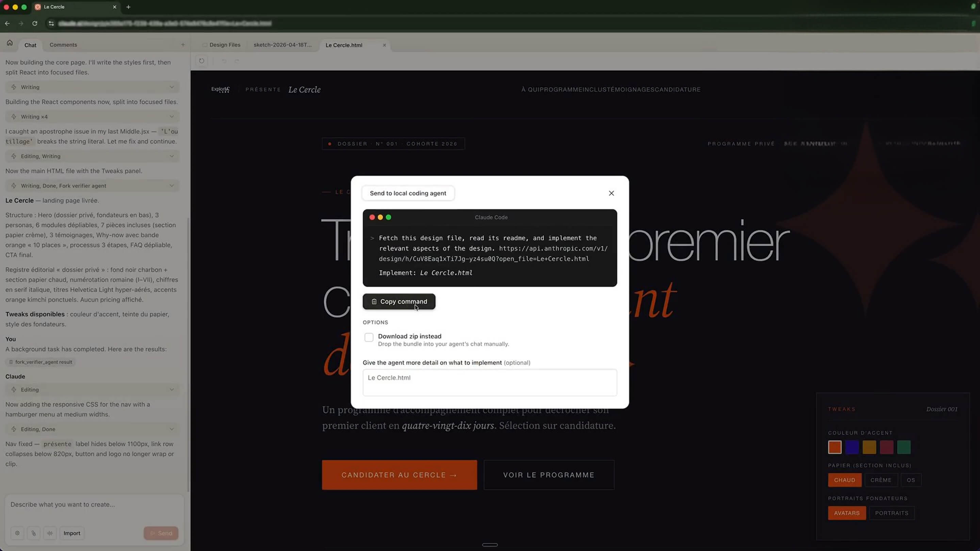This screenshot has width=980, height=551.
Task: Close the Send to local coding agent dialog
Action: (611, 193)
